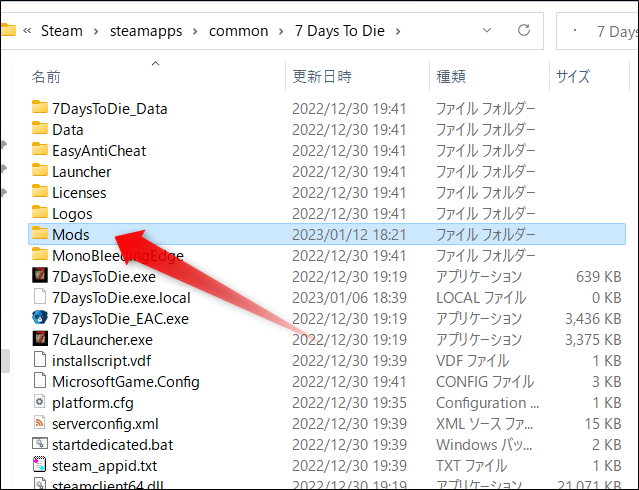
Task: Go to the steamapps breadcrumb folder
Action: pyautogui.click(x=146, y=31)
